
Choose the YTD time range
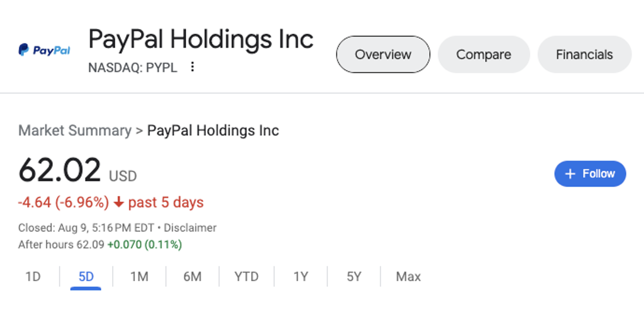coord(246,277)
